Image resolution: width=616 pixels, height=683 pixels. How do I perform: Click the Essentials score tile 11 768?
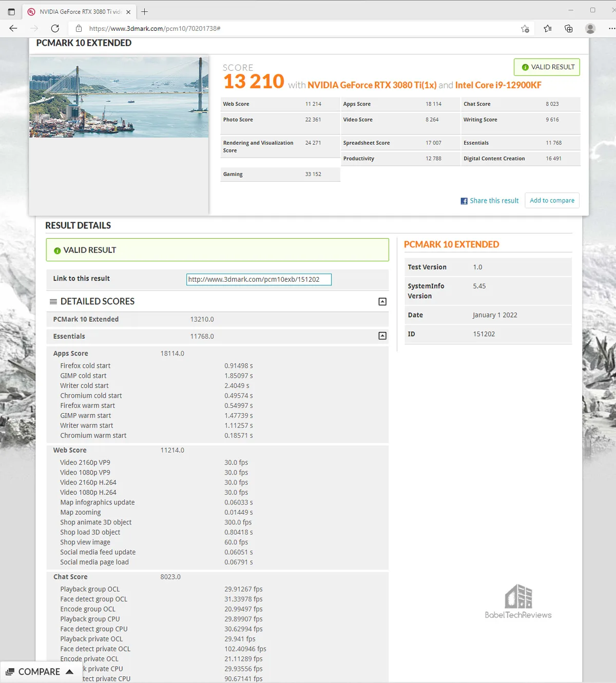(521, 143)
